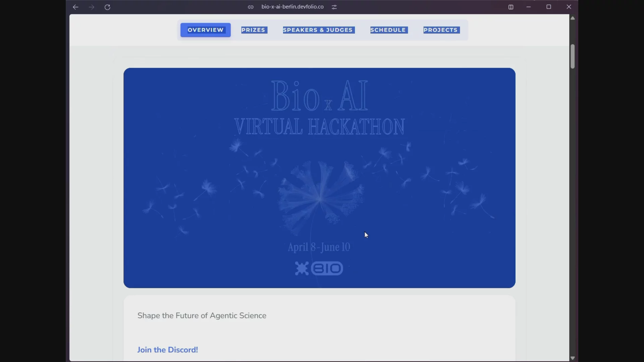Click the bio-x-ai-berlin.devfolio.co address bar

coord(292,7)
